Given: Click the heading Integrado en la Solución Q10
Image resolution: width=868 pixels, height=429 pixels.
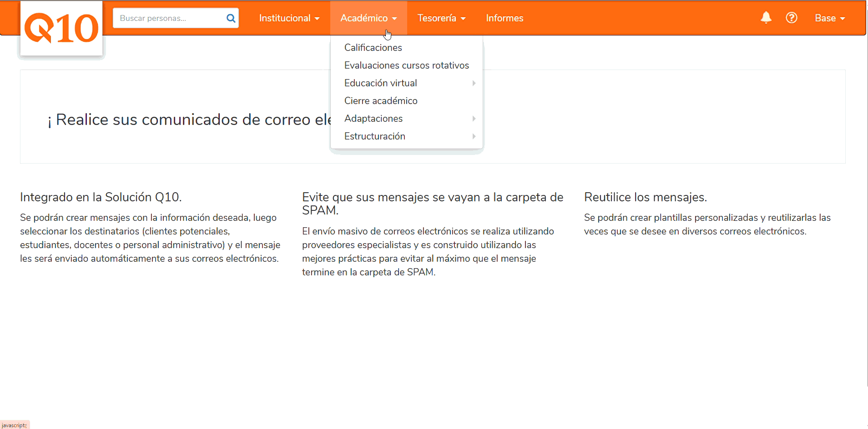Looking at the screenshot, I should click(x=101, y=197).
